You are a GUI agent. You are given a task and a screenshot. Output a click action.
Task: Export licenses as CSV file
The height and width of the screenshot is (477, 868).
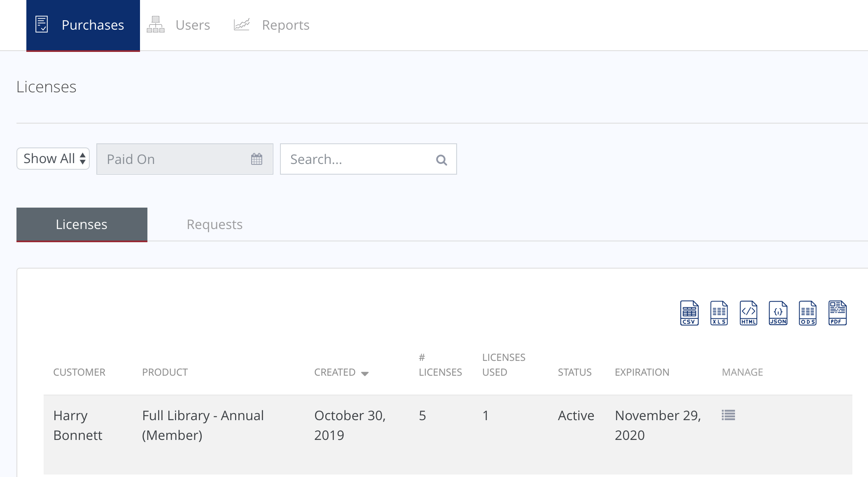[x=689, y=313]
